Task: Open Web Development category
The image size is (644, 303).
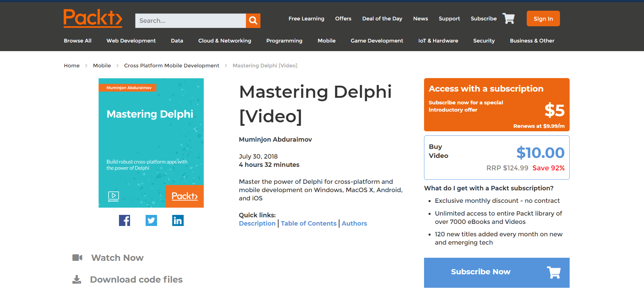Action: click(x=131, y=41)
